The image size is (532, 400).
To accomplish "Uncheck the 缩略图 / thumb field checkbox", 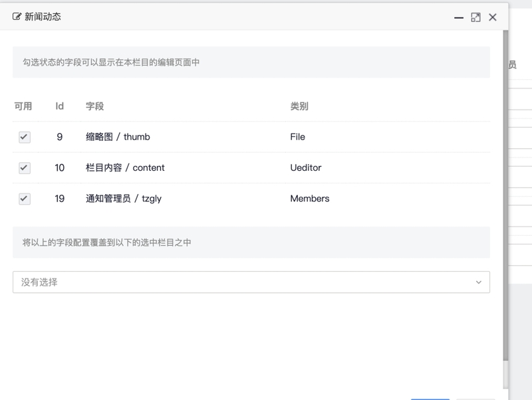I will pyautogui.click(x=25, y=137).
